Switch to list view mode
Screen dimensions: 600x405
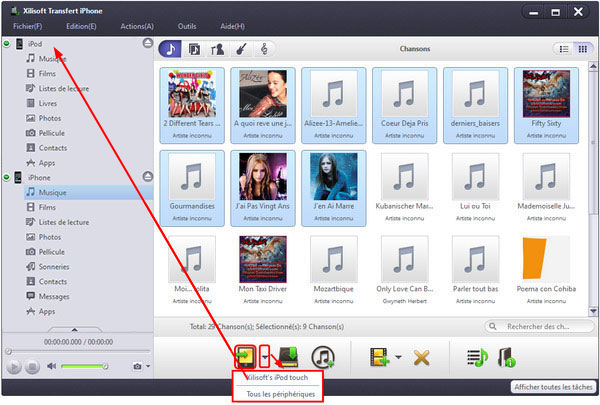[564, 49]
